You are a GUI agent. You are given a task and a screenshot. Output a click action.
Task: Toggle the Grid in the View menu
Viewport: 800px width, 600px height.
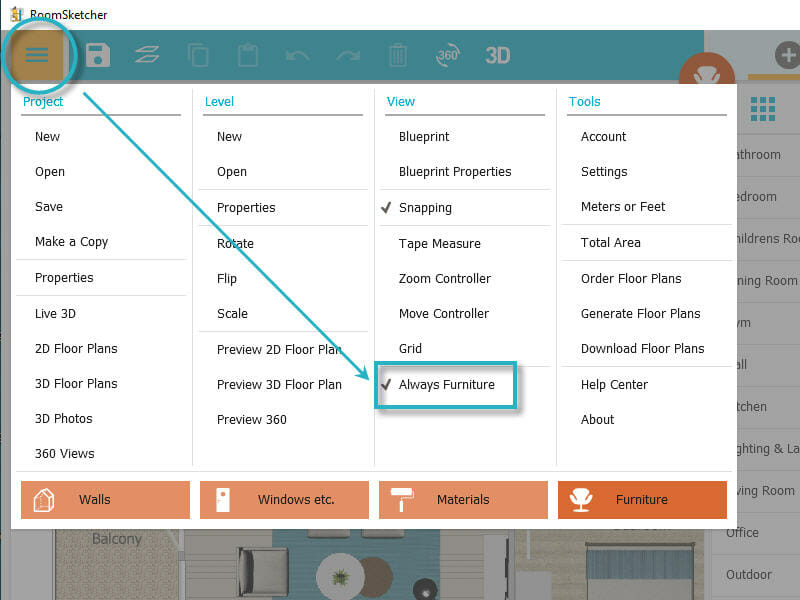tap(410, 348)
